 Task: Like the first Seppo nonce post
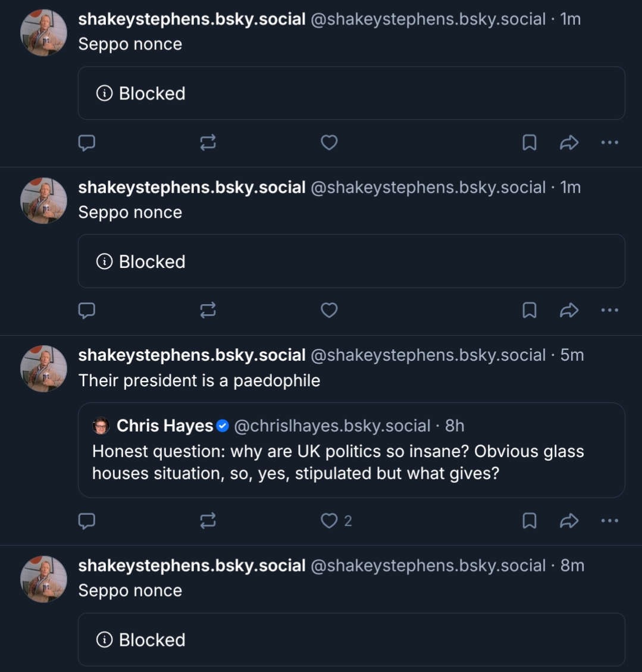coord(329,143)
